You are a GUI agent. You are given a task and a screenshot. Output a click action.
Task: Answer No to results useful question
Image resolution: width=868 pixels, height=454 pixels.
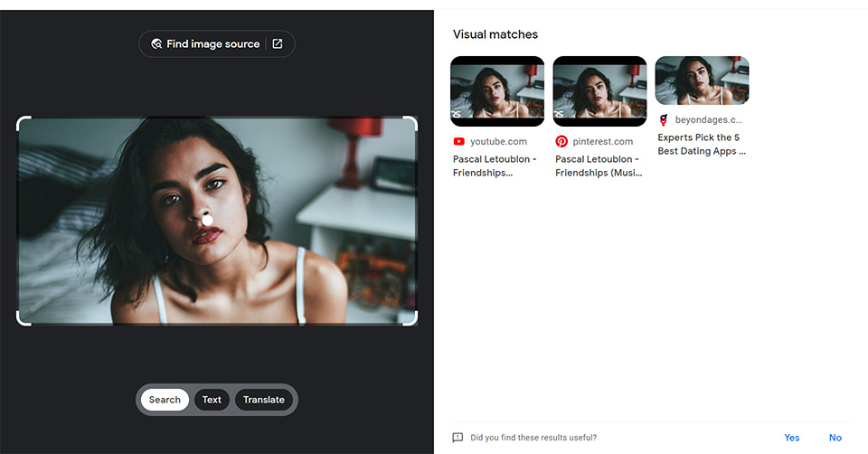835,438
